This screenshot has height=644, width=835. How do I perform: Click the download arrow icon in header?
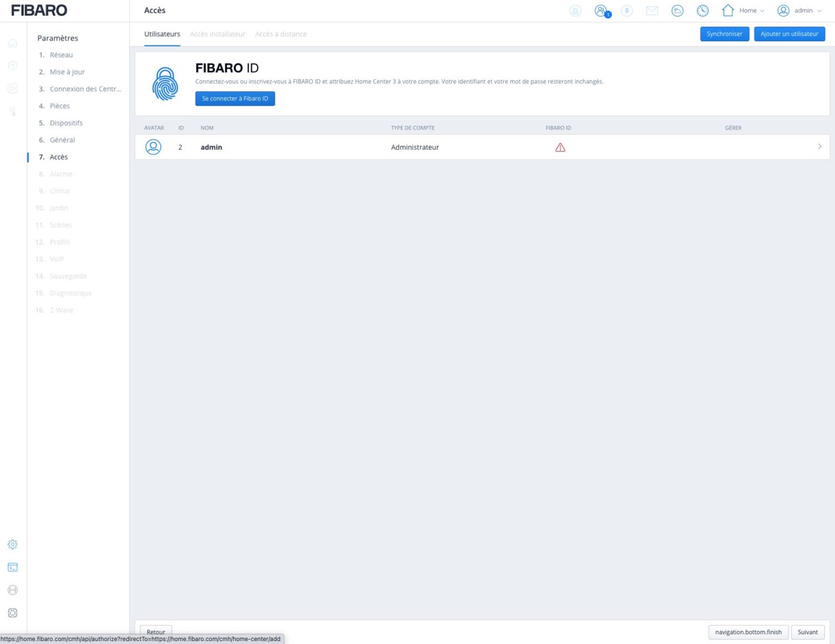627,11
